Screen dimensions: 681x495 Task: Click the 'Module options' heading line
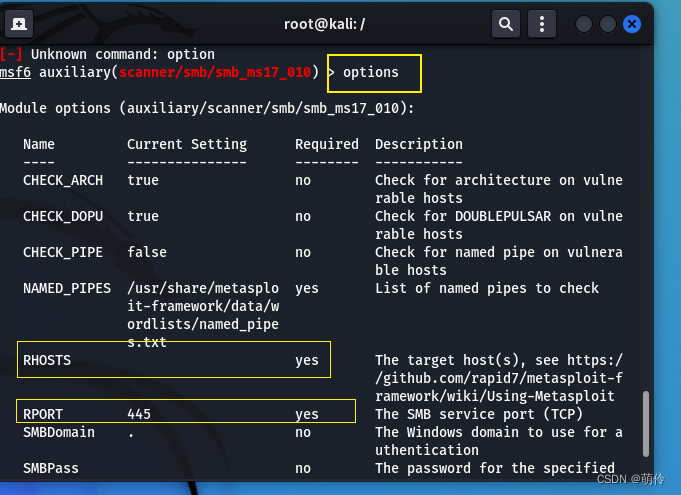207,108
